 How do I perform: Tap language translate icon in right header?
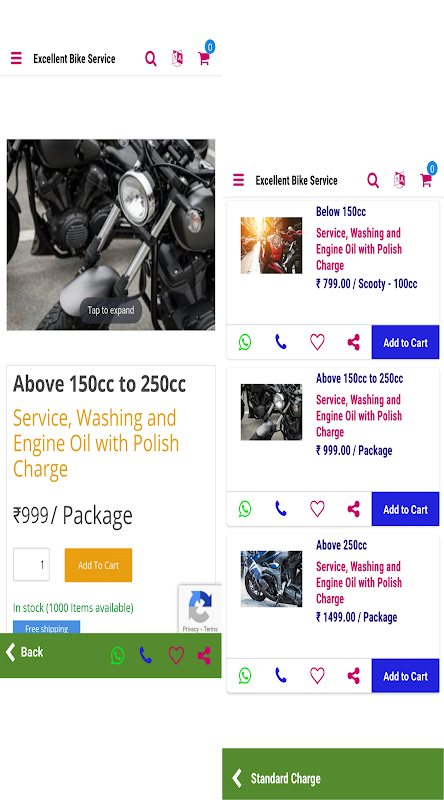tap(400, 180)
